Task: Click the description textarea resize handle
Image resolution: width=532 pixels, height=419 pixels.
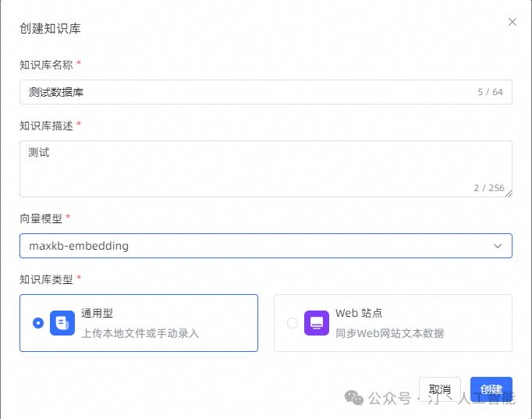Action: pos(509,193)
